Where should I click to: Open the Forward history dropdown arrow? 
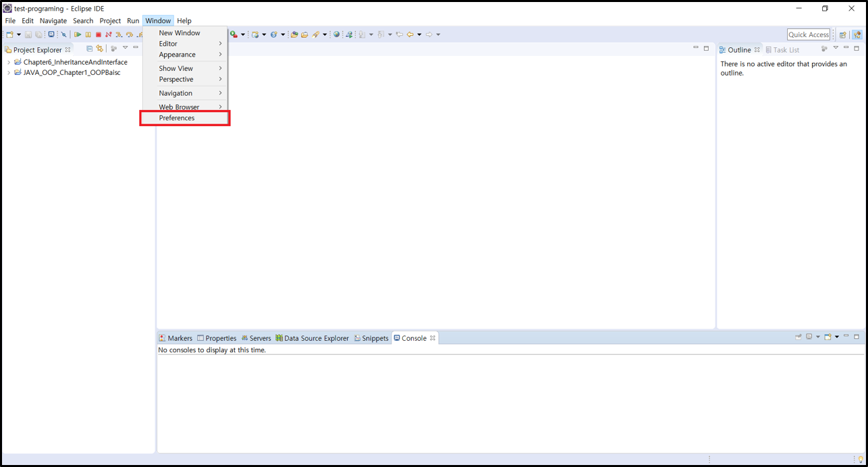438,34
